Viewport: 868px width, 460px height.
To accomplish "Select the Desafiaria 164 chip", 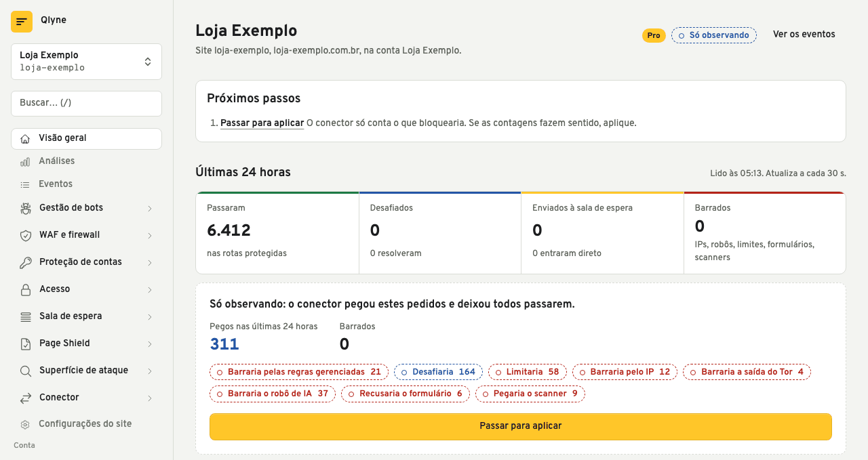I will (x=438, y=372).
